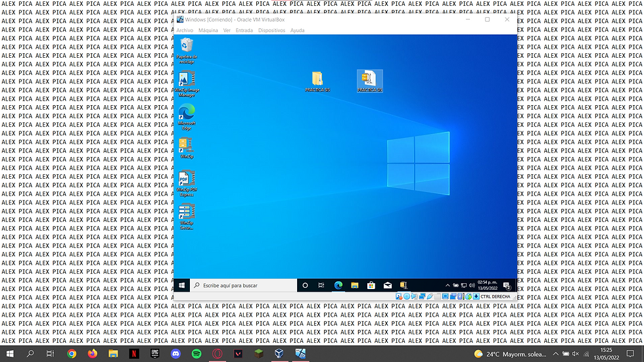Viewport: 644px width, 362px height.
Task: Click VirtualBox mouse integration status icon
Action: point(469,296)
